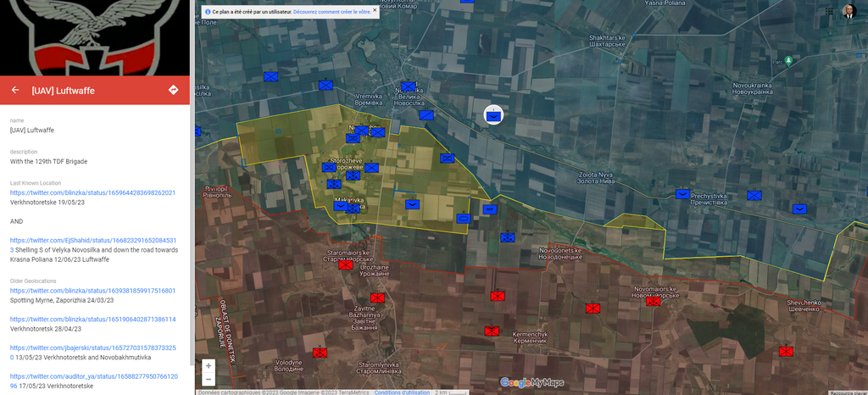Open the blinzka tweet link for Verkhnotoretske 19/05/23

coord(92,192)
